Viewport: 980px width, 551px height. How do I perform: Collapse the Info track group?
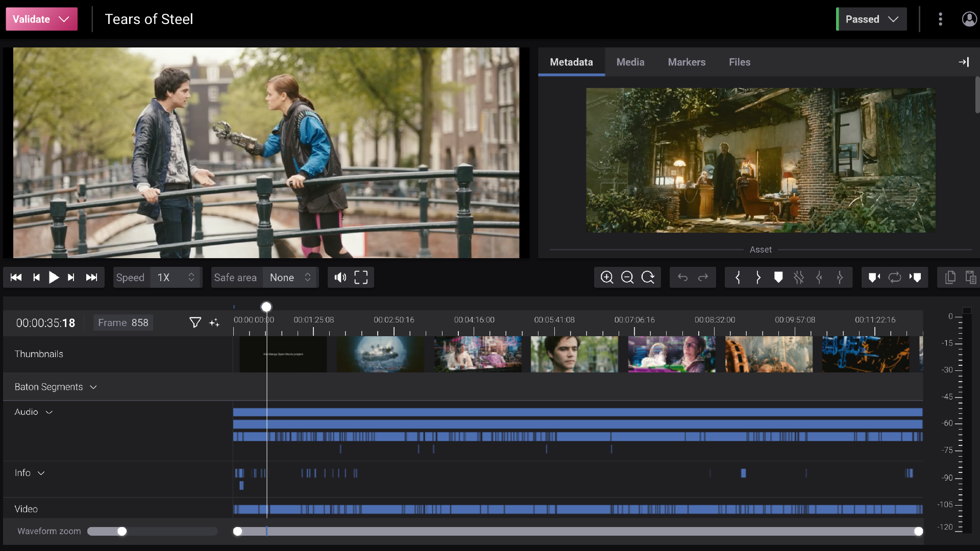pyautogui.click(x=41, y=473)
